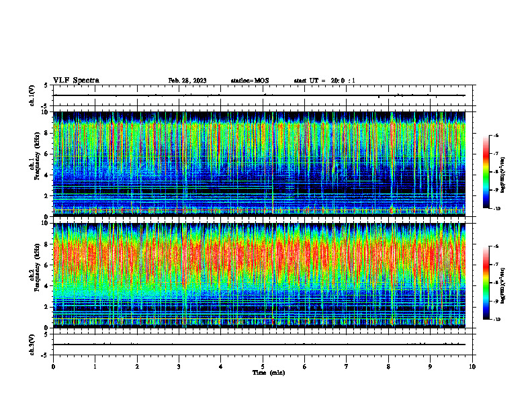Click the "5" tick on the time axis

point(263,367)
